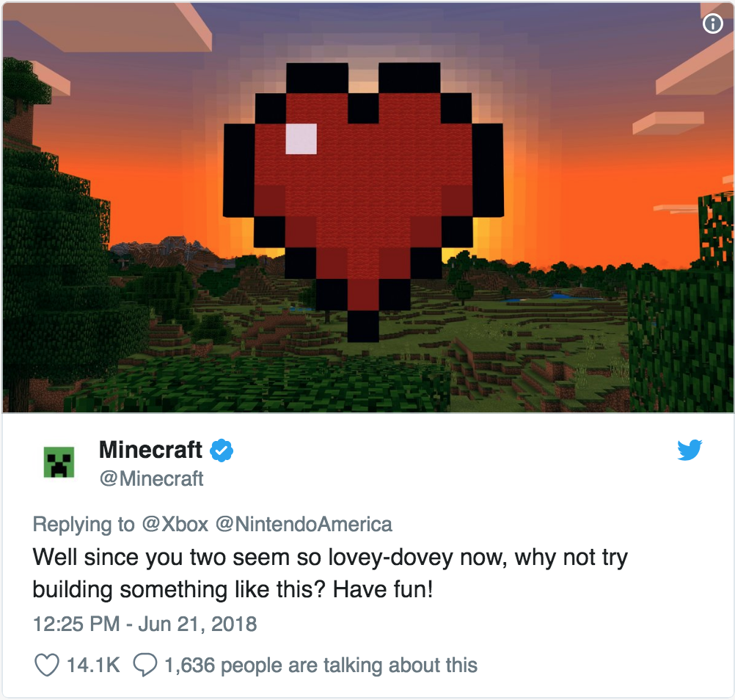Click '1,636 people are talking about this'

[321, 666]
